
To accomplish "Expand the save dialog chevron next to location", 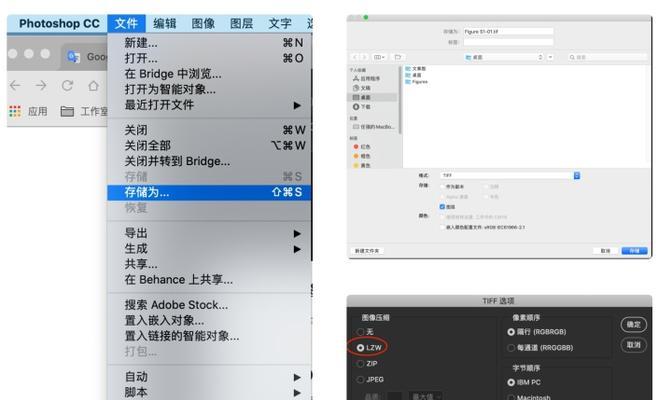I will (x=550, y=57).
